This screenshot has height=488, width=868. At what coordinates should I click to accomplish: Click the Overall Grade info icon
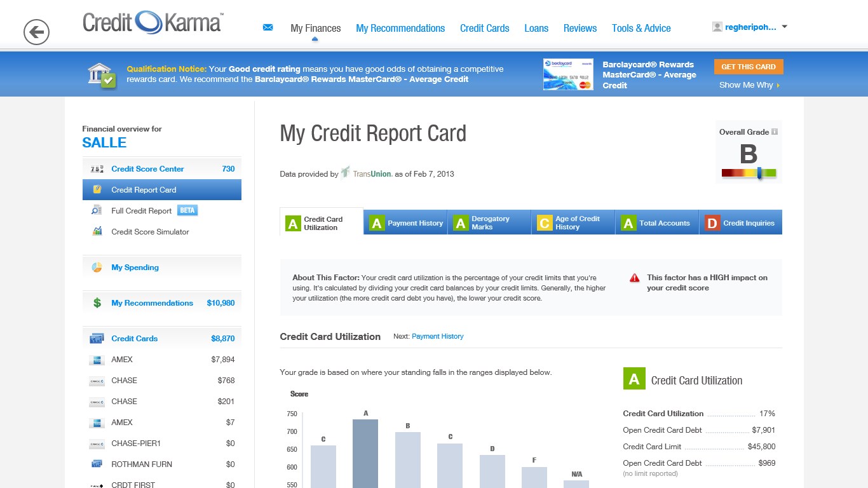tap(774, 132)
